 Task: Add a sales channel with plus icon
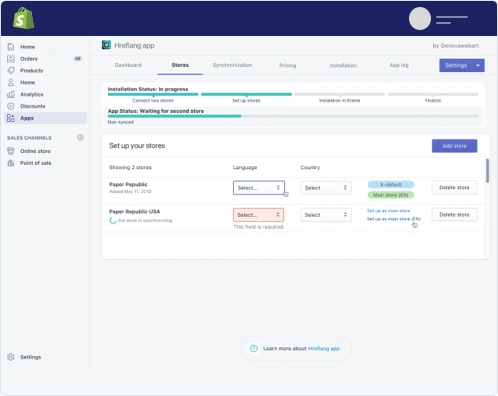click(x=80, y=137)
